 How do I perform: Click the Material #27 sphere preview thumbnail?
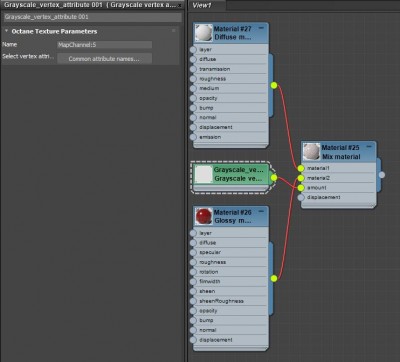tap(203, 33)
